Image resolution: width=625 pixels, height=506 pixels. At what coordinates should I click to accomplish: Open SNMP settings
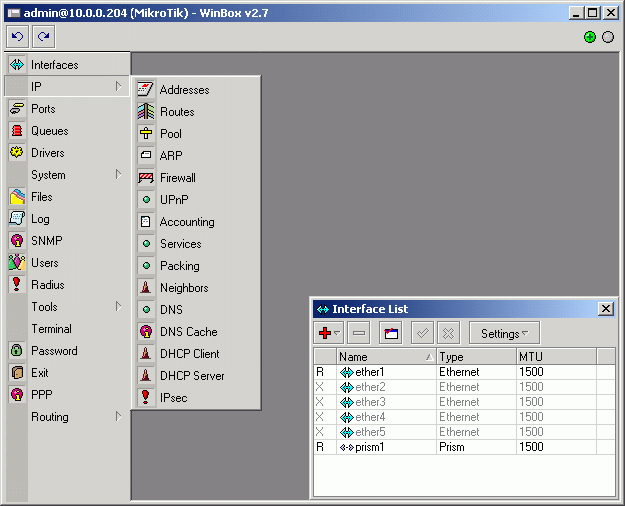67,240
